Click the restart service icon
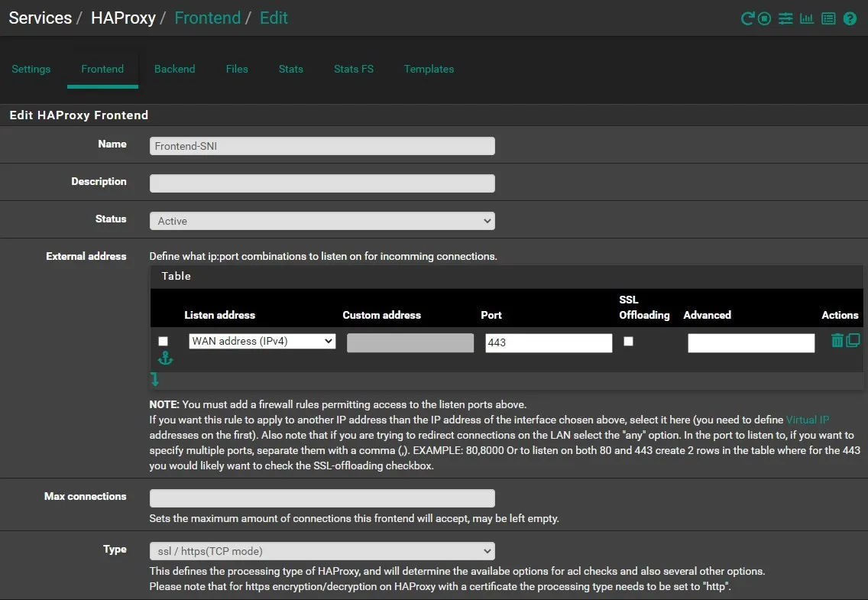This screenshot has height=600, width=868. coord(748,19)
